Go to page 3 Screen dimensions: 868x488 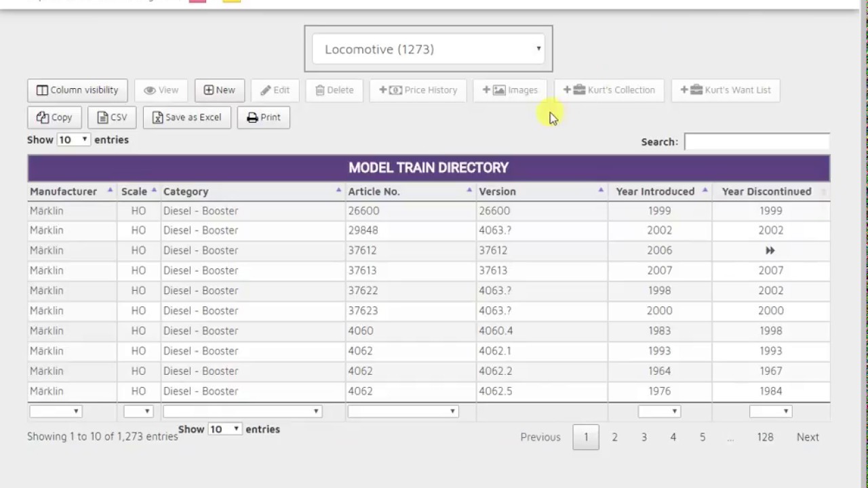(644, 437)
